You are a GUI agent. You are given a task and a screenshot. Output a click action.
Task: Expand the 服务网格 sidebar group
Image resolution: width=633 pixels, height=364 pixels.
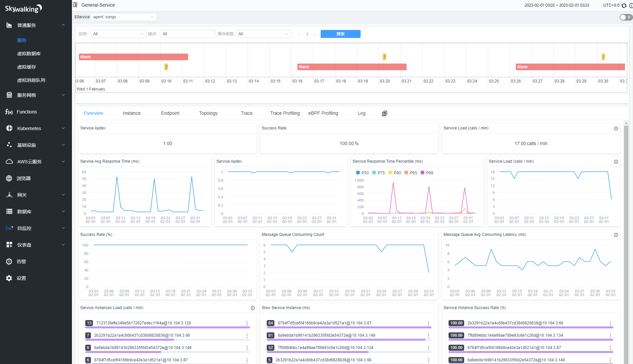(36, 95)
